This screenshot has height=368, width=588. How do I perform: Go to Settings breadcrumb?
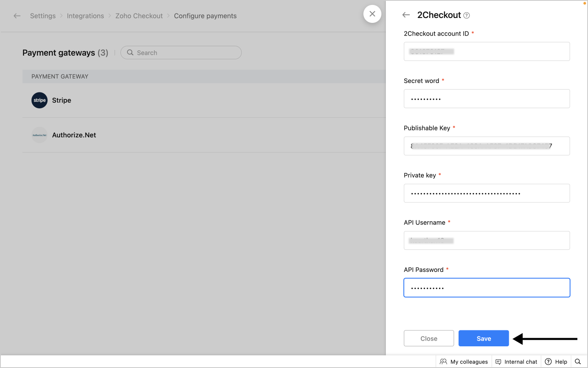[x=43, y=16]
